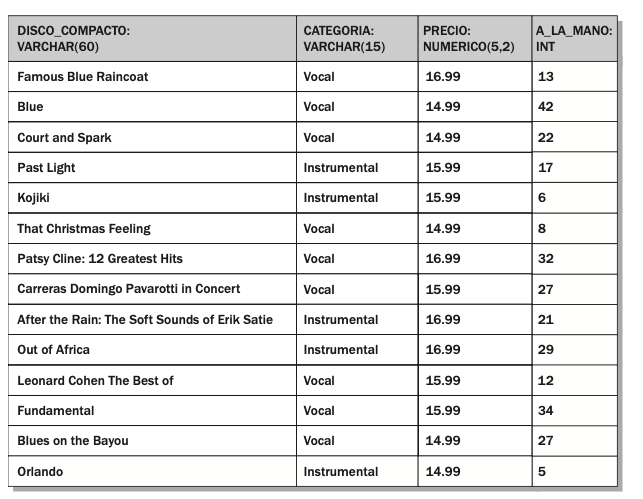Select Patsy Cline: 12 Greatest Hits cell

coord(100,259)
